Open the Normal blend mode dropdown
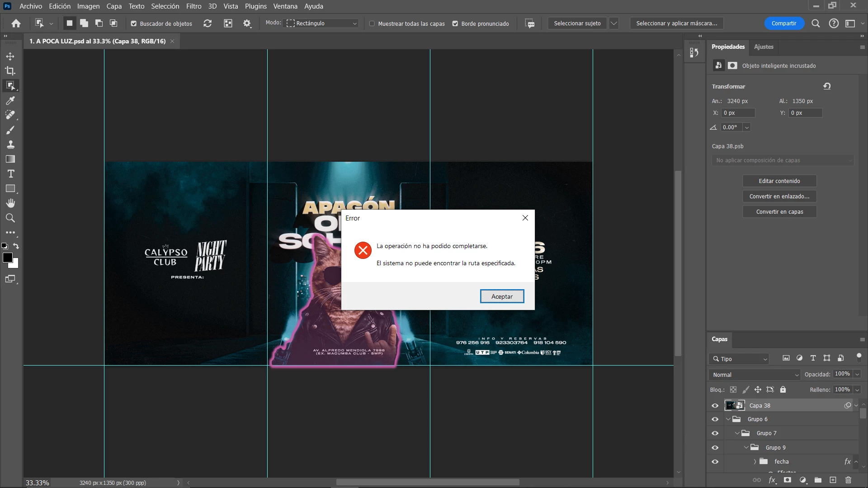868x488 pixels. point(755,375)
